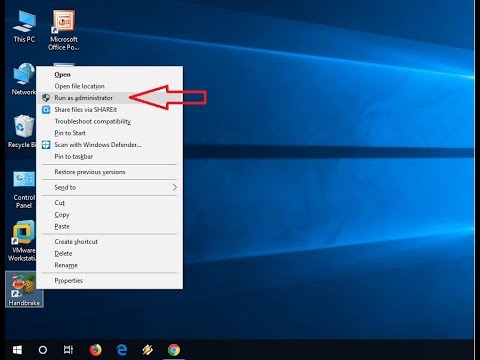The height and width of the screenshot is (360, 480).
Task: Click the admin shield icon in menu
Action: coord(46,98)
